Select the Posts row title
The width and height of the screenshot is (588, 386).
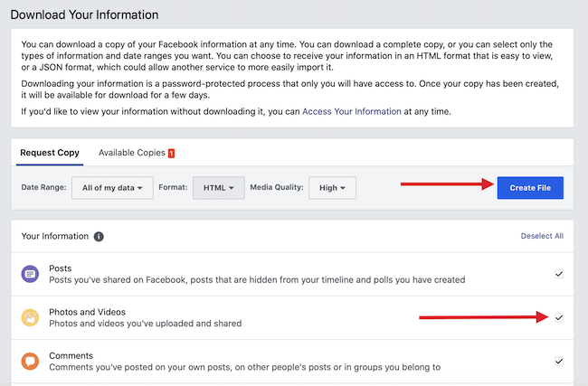[x=61, y=268]
